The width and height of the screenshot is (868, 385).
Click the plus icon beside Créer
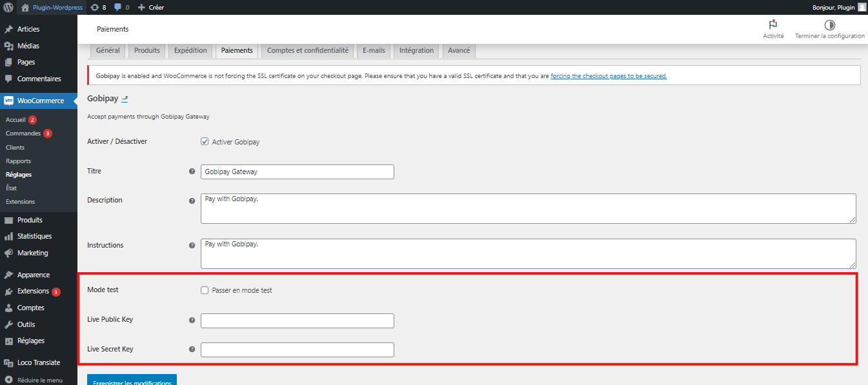tap(141, 8)
